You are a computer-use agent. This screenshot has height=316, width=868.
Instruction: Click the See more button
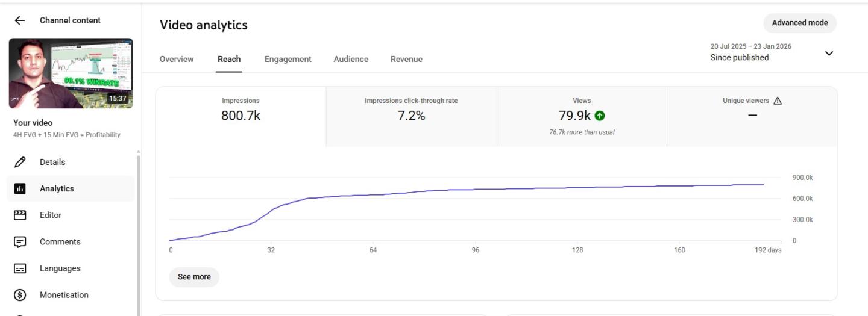click(194, 277)
